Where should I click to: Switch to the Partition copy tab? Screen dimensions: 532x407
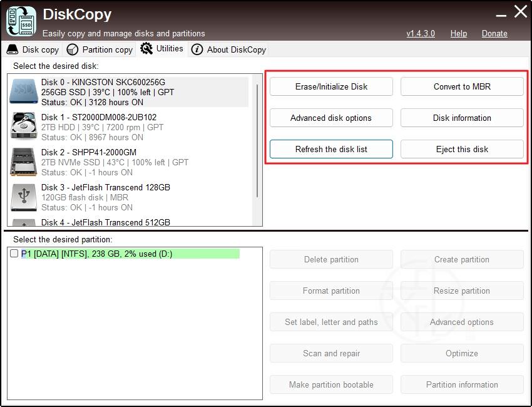(x=100, y=49)
